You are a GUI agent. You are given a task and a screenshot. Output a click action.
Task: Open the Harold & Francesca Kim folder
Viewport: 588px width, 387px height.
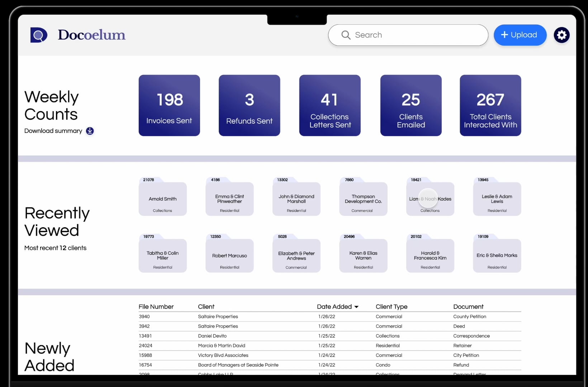click(x=430, y=253)
